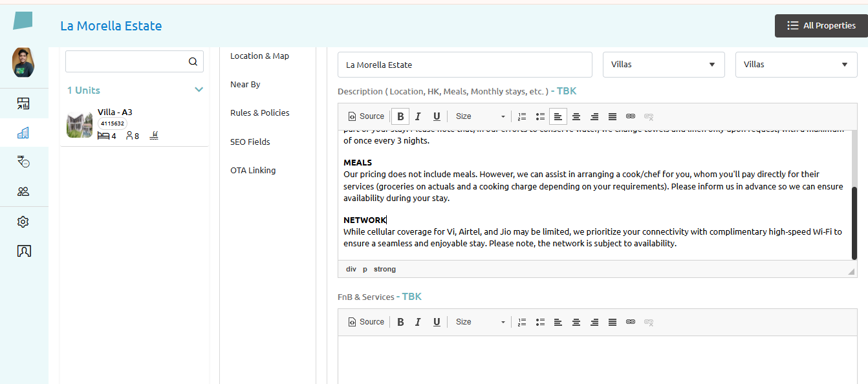
Task: Open Size dropdown in Description editor
Action: click(480, 116)
